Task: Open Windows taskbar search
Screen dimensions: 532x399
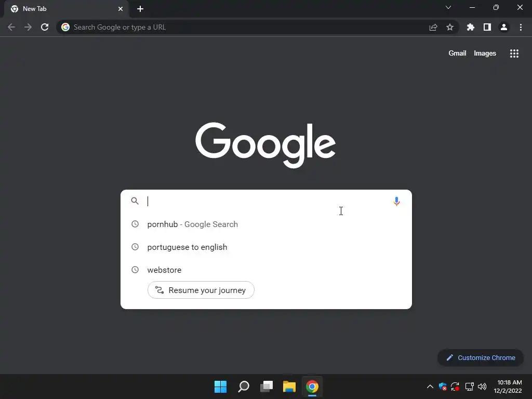Action: (x=244, y=387)
